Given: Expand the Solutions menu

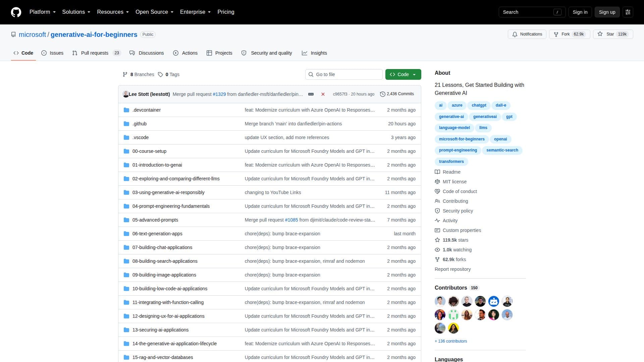Looking at the screenshot, I should pos(76,12).
